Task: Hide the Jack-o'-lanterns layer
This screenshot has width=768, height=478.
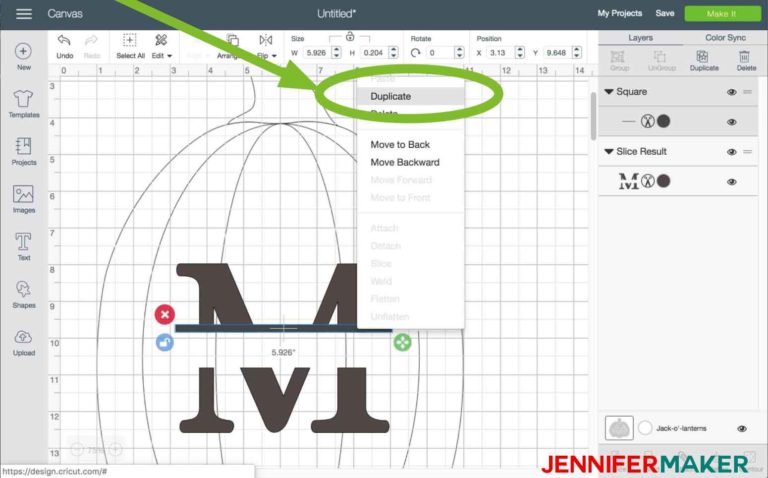Action: (x=742, y=429)
